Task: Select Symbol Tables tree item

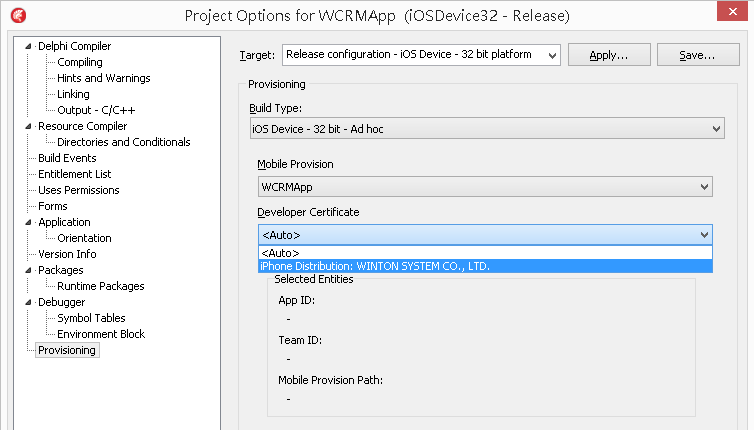Action: pyautogui.click(x=91, y=318)
